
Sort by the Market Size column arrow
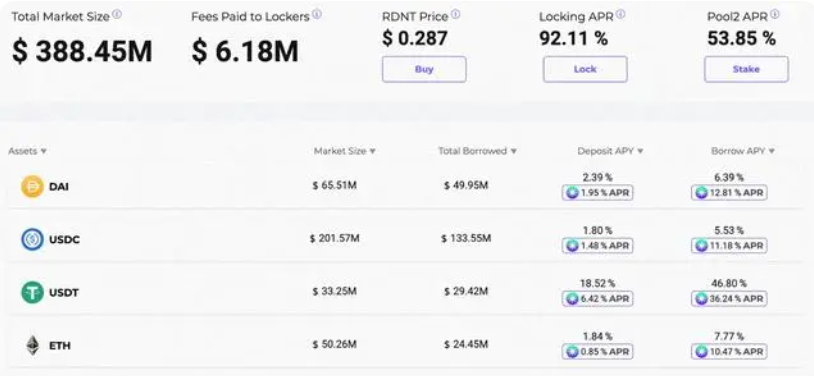click(x=372, y=151)
